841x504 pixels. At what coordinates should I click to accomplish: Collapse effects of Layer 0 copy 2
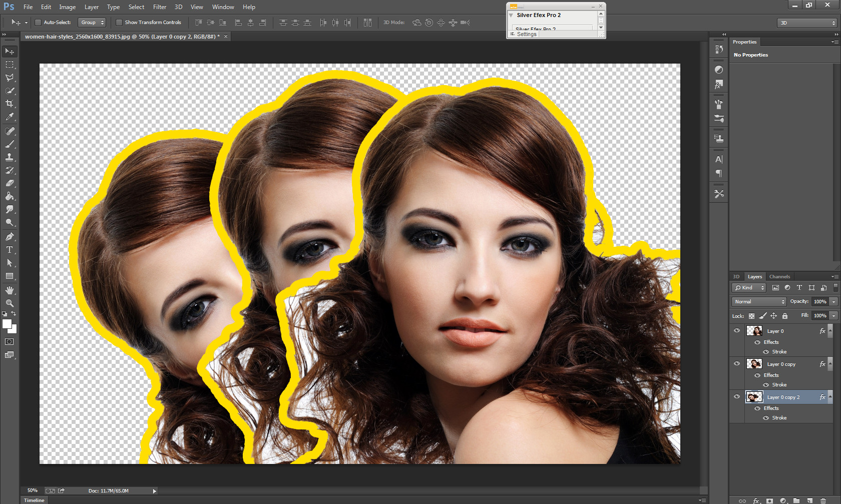[x=830, y=397]
